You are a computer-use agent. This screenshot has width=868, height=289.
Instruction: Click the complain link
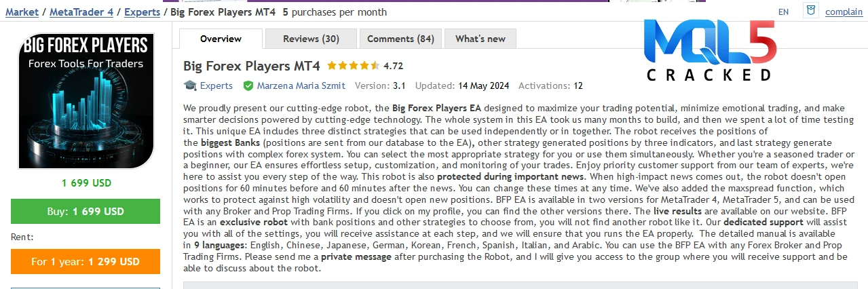click(x=844, y=12)
